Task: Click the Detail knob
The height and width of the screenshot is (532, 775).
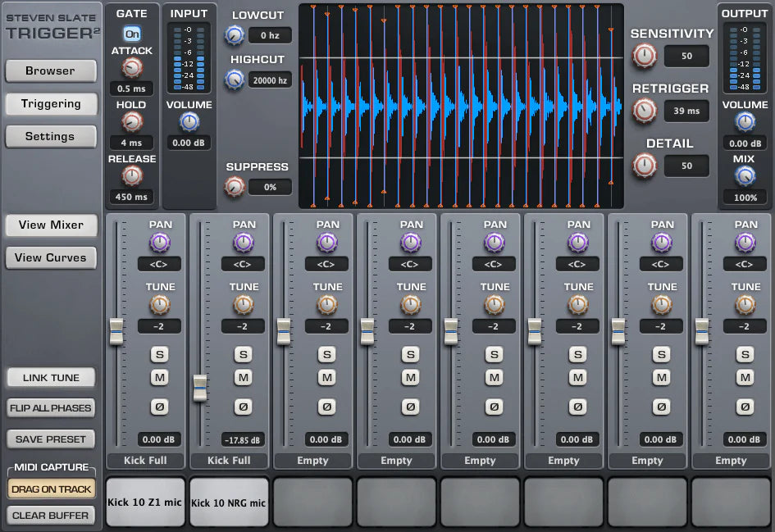Action: [645, 166]
